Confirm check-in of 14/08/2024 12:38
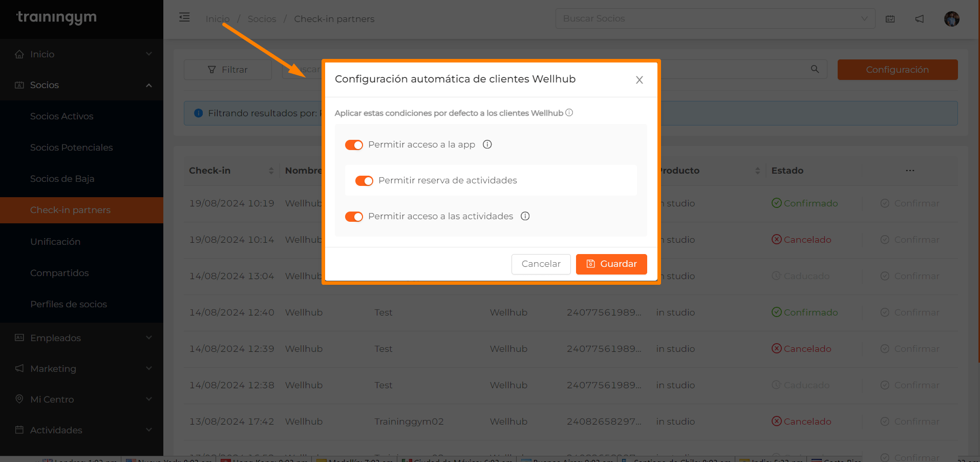The height and width of the screenshot is (462, 980). (910, 385)
